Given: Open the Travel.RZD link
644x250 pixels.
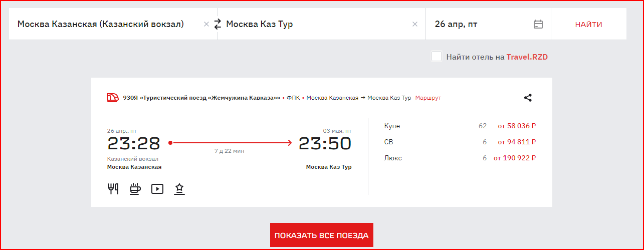Looking at the screenshot, I should tap(527, 57).
